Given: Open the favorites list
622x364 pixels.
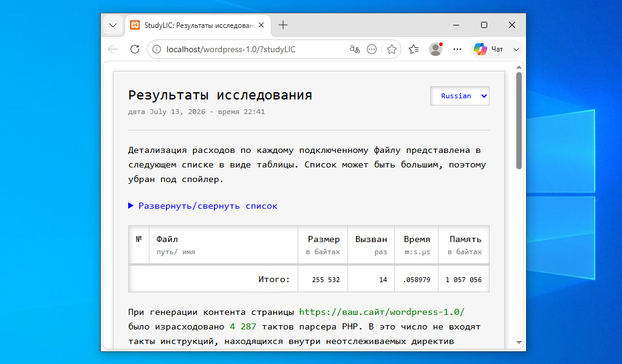Looking at the screenshot, I should (x=414, y=49).
